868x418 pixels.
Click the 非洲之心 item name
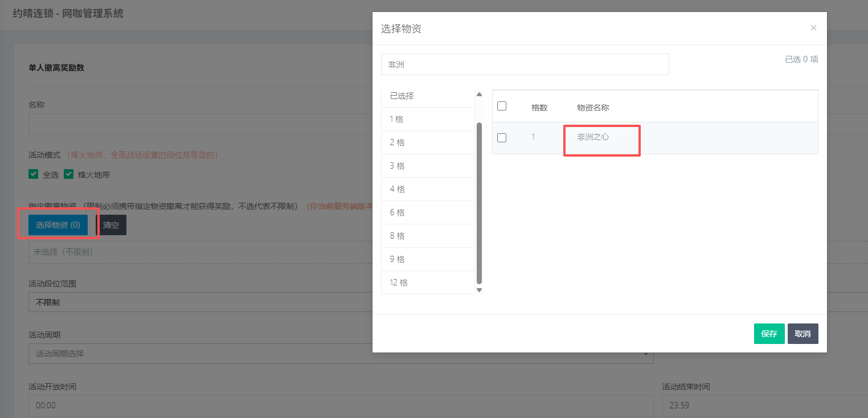[x=593, y=137]
